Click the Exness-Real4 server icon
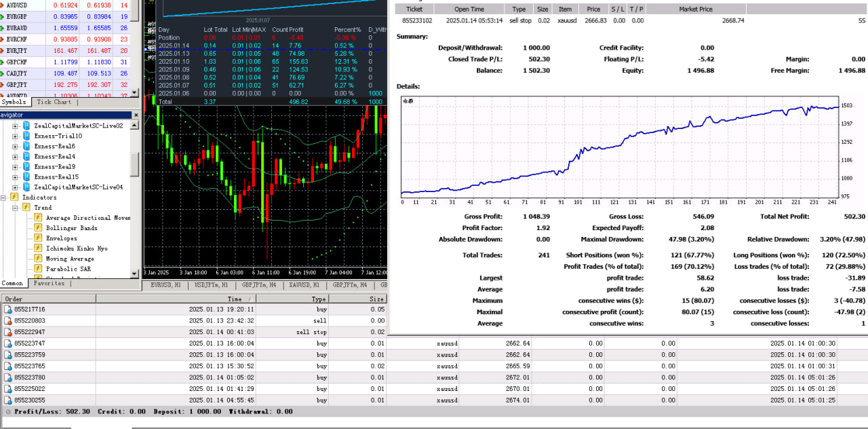Screen dimensions: 868x429 tap(26, 156)
